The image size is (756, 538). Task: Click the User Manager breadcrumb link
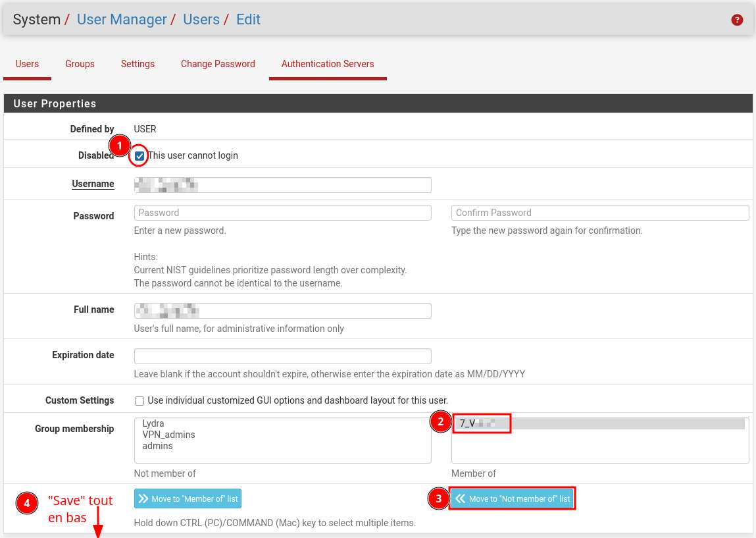pyautogui.click(x=122, y=20)
